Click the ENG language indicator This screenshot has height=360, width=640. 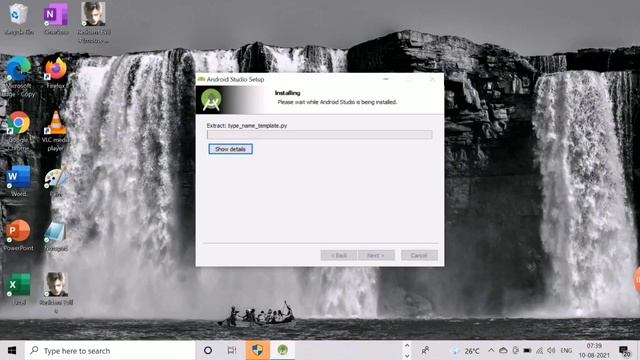pos(566,351)
